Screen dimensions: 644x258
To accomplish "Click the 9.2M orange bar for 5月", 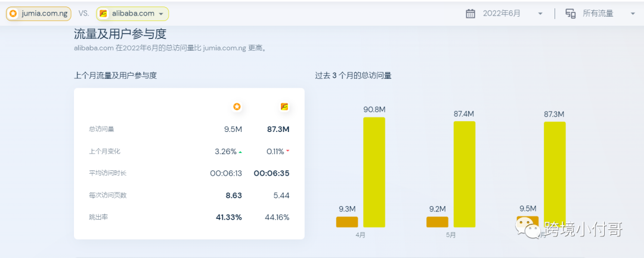I will tap(438, 222).
